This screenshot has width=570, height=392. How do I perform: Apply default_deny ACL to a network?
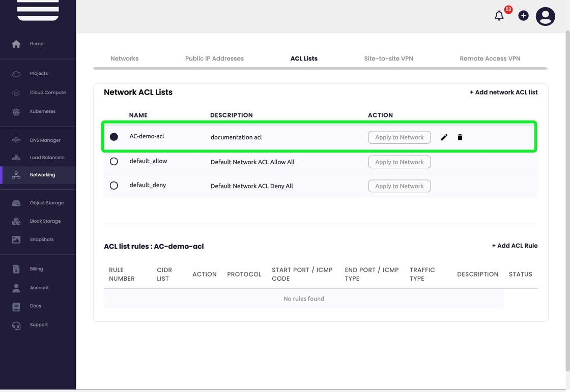click(399, 186)
